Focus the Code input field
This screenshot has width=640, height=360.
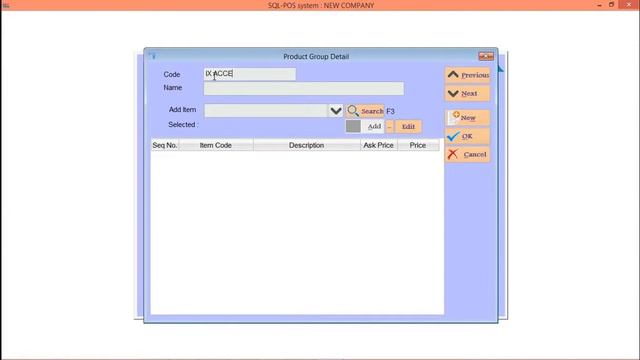tap(250, 74)
